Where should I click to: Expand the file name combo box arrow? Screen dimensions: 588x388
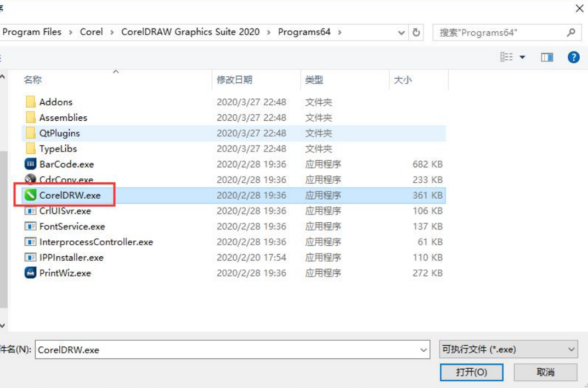[x=423, y=350]
